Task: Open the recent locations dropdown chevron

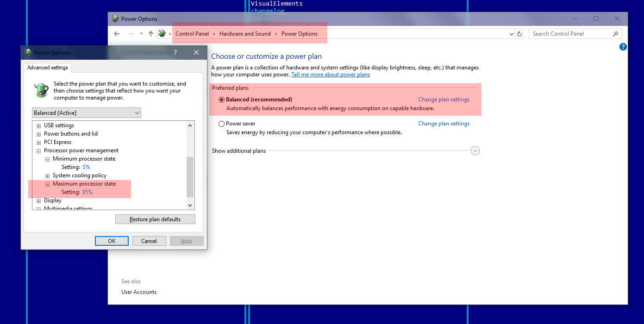Action: tap(141, 34)
